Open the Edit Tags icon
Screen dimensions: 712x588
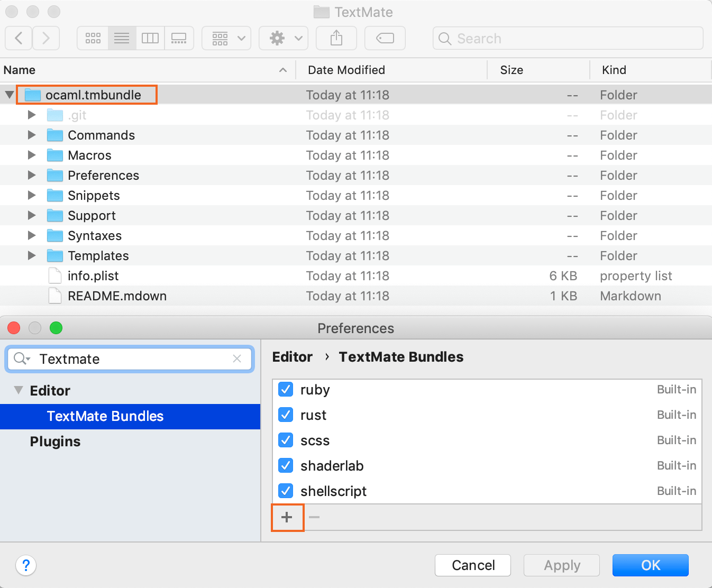click(385, 38)
